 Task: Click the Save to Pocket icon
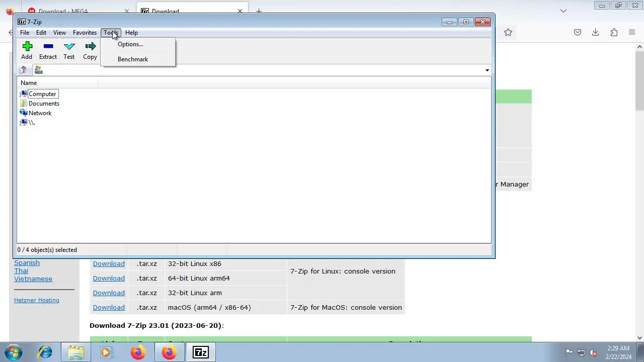(578, 32)
